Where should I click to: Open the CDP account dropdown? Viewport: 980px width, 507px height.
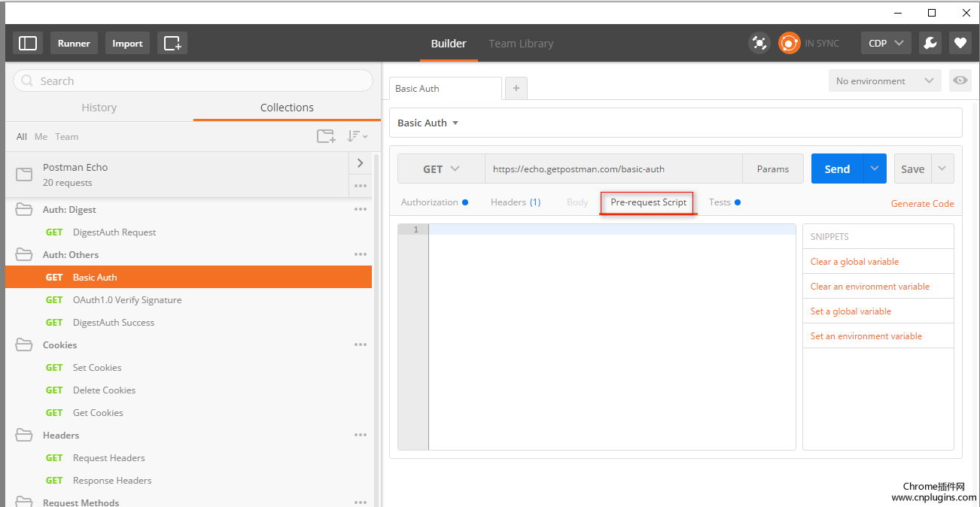tap(886, 43)
